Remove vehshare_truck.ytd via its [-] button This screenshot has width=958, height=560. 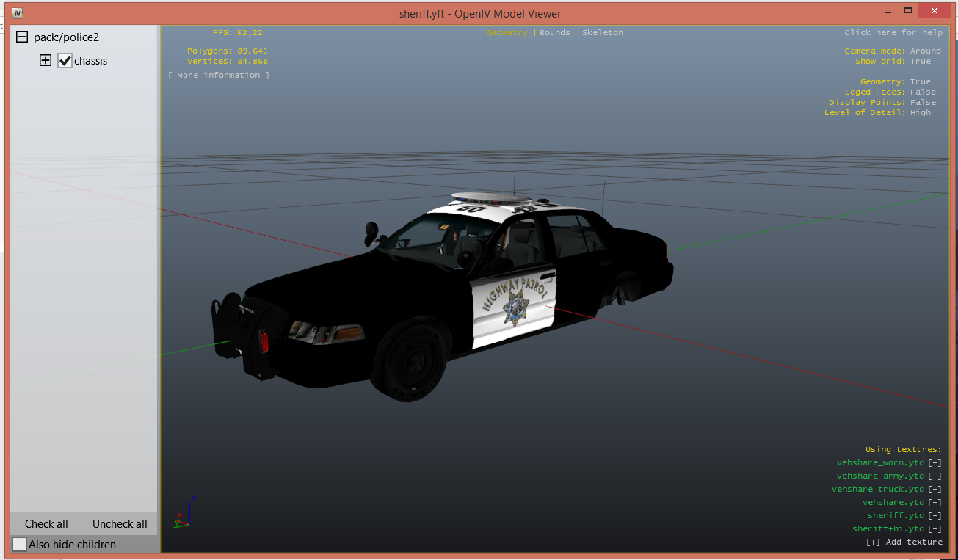(x=935, y=489)
